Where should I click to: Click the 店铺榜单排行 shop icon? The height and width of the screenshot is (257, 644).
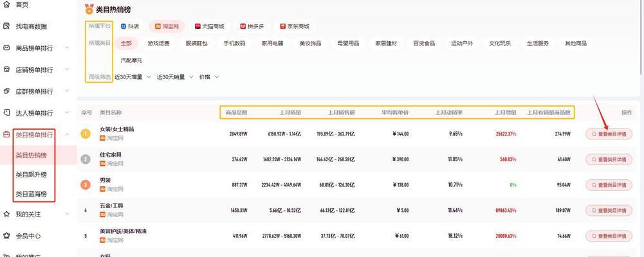pyautogui.click(x=6, y=69)
